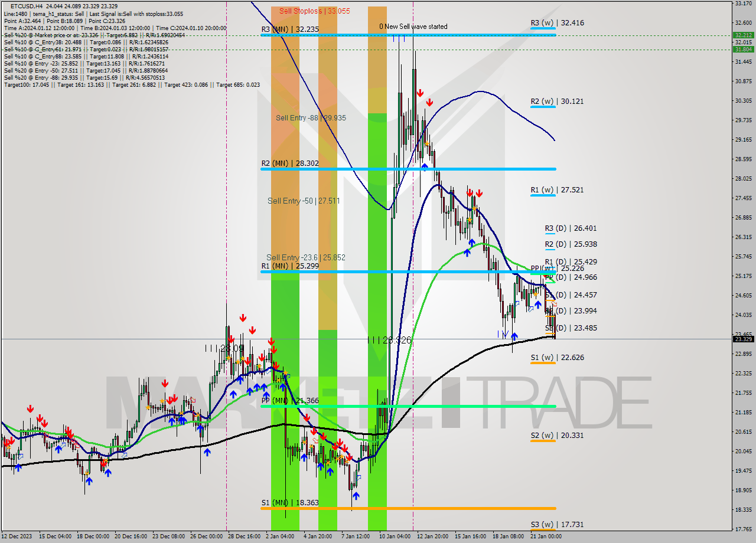Select the 'R2 (w) | 30.121' weekly label
Viewport: 756px width, 543px height.
click(x=557, y=102)
